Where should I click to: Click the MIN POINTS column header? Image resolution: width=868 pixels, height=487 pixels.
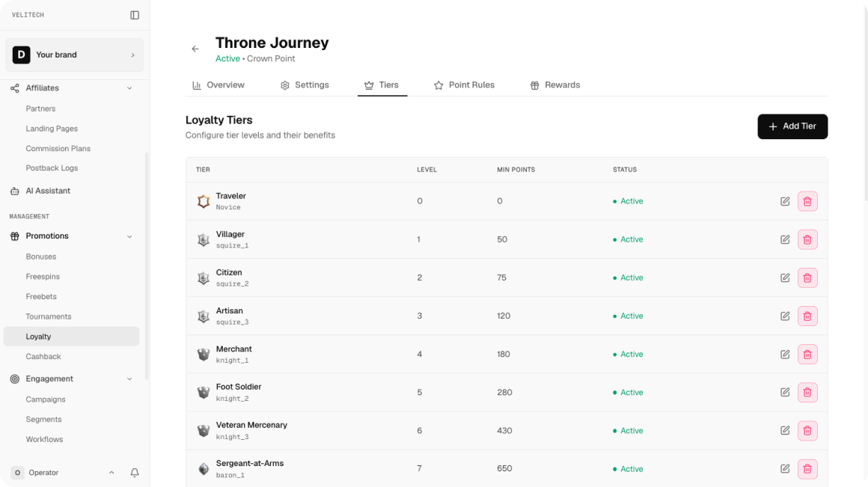tap(516, 170)
